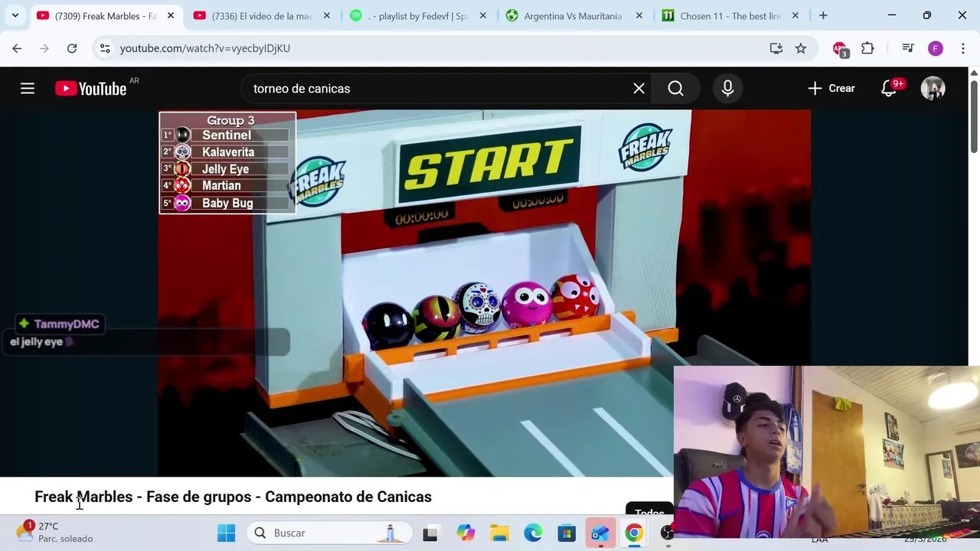This screenshot has height=551, width=980.
Task: Go to YouTube home via logo
Action: pyautogui.click(x=91, y=89)
